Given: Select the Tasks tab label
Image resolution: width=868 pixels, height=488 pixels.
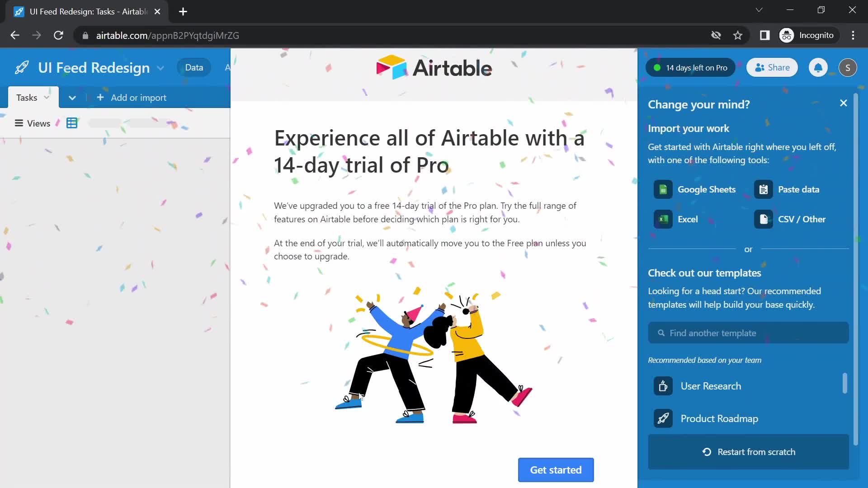Looking at the screenshot, I should [26, 97].
